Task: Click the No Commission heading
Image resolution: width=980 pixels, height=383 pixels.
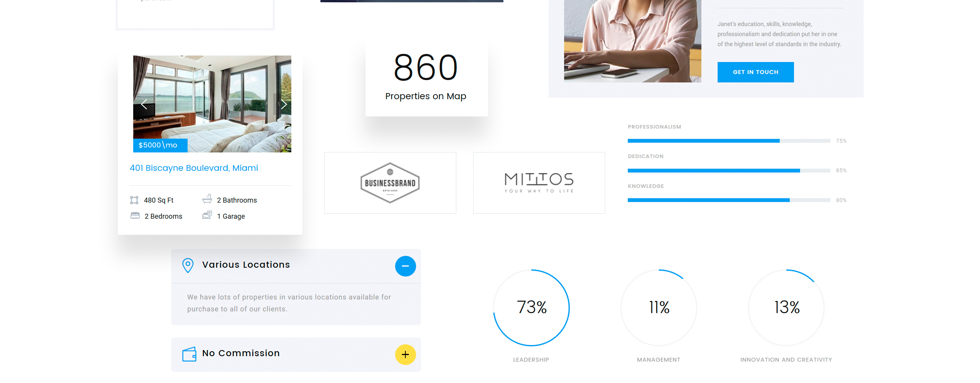Action: coord(241,353)
